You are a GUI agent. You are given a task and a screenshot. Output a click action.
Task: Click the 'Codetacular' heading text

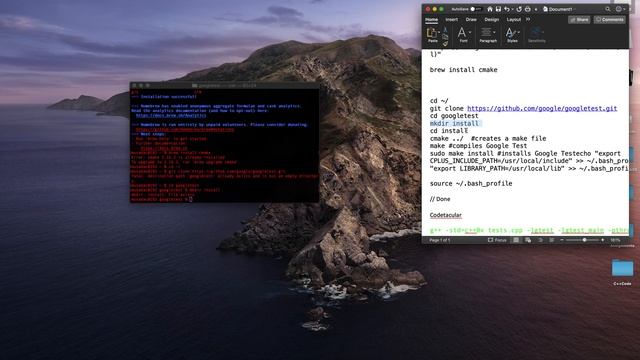(445, 215)
